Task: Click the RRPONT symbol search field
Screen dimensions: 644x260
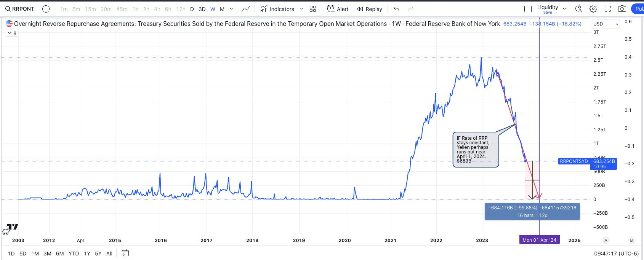Action: click(x=21, y=9)
